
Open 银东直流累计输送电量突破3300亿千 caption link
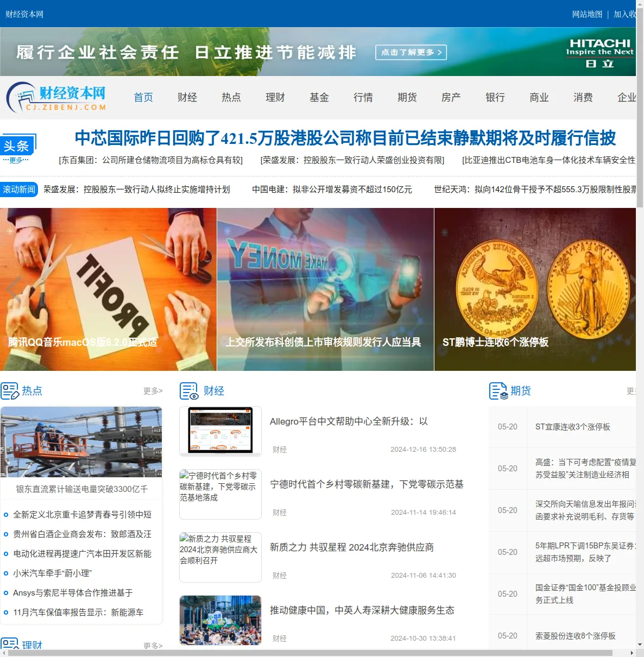[x=81, y=489]
